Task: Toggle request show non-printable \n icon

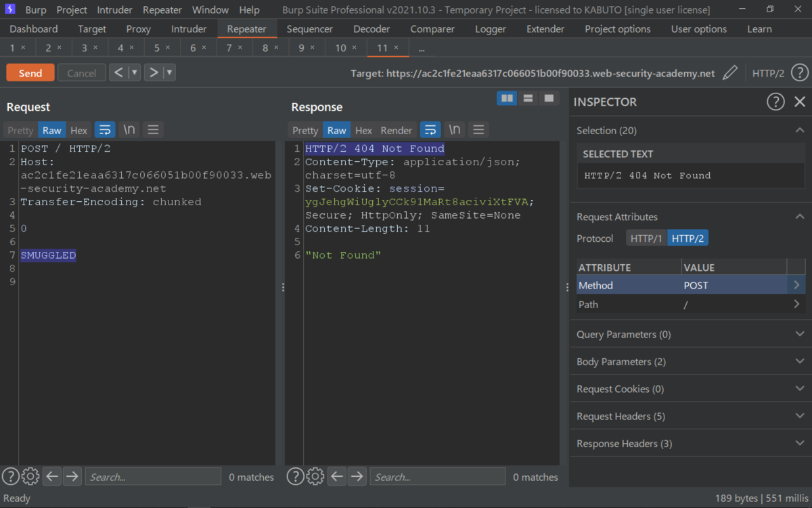Action: click(129, 130)
